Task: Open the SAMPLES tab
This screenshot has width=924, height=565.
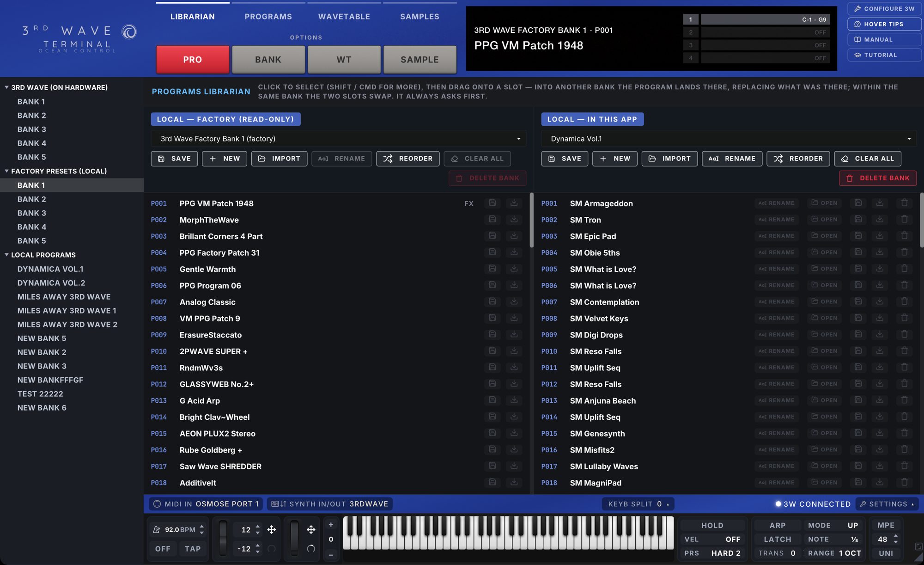Action: [x=420, y=17]
